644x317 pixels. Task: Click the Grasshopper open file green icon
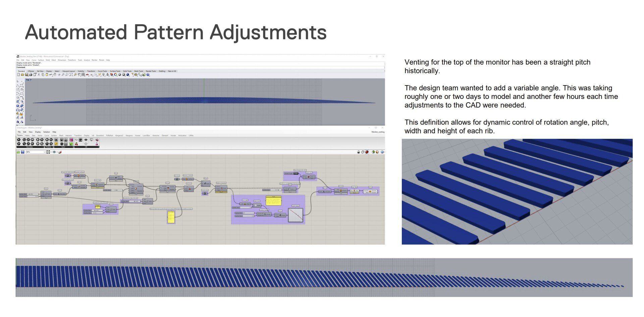click(x=18, y=152)
